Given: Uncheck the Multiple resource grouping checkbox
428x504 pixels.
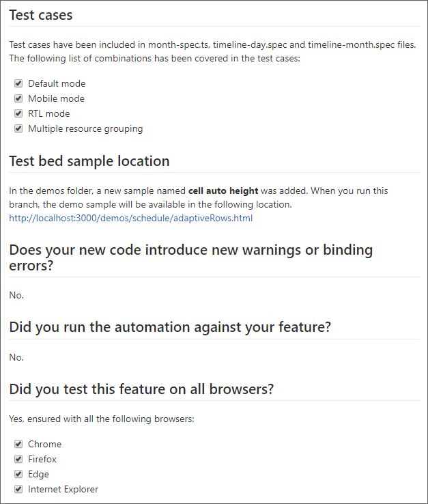Looking at the screenshot, I should 18,128.
